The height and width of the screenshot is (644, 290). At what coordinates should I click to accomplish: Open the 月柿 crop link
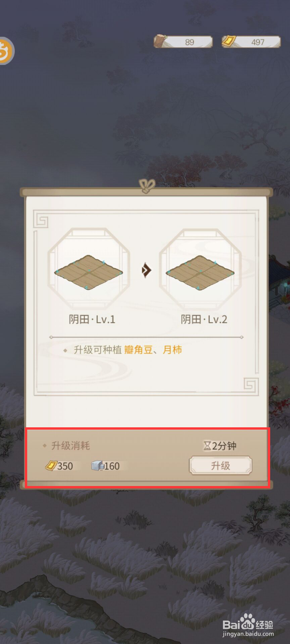(173, 350)
